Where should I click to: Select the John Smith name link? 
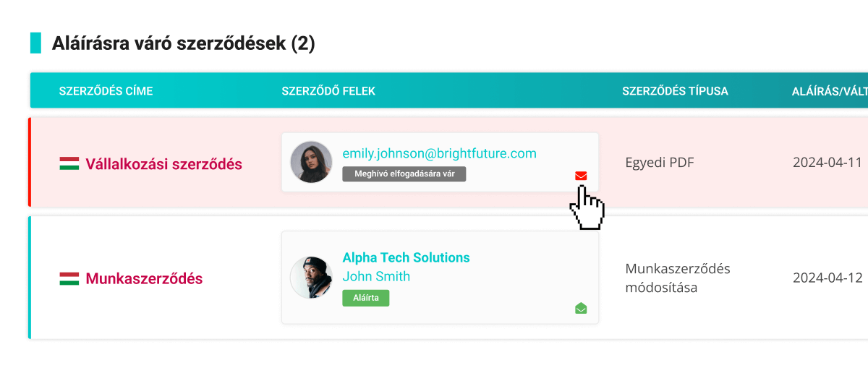(376, 276)
